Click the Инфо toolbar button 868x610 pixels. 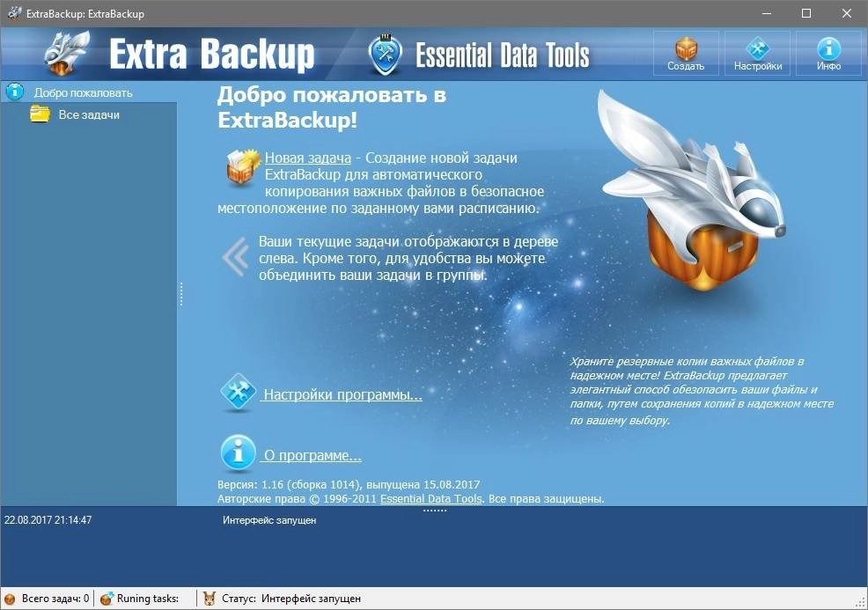click(828, 53)
